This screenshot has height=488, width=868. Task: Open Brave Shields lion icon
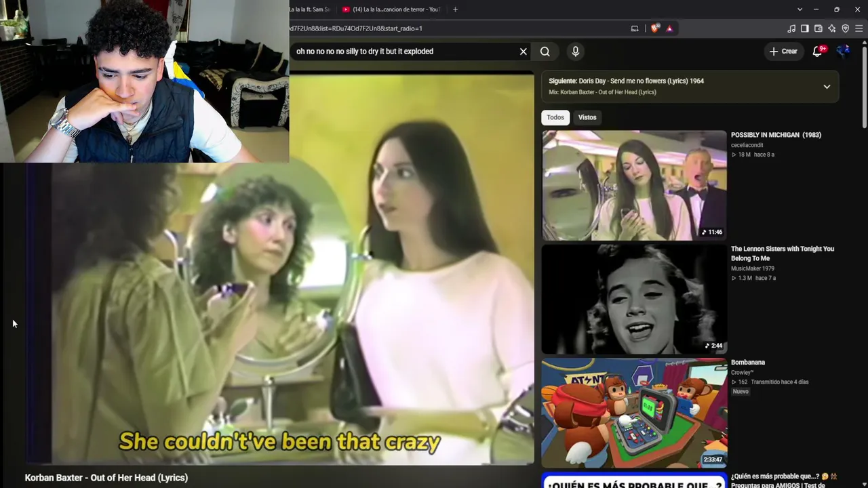click(x=654, y=28)
